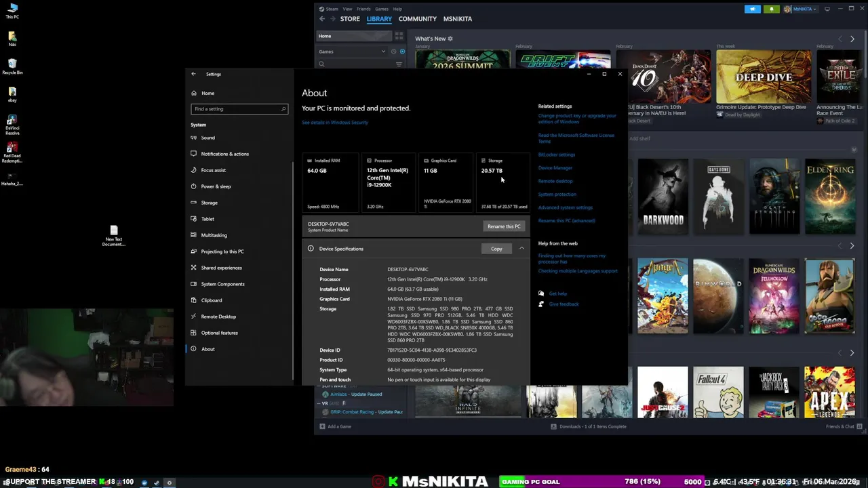Open Steam View menu
This screenshot has height=488, width=868.
coord(347,9)
